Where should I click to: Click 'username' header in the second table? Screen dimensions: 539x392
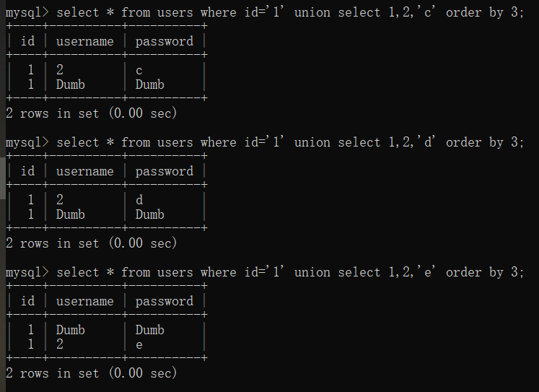(x=84, y=171)
